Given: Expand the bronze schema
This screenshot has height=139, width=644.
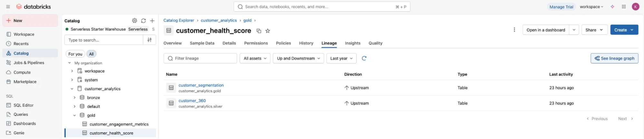Looking at the screenshot, I should [x=74, y=98].
